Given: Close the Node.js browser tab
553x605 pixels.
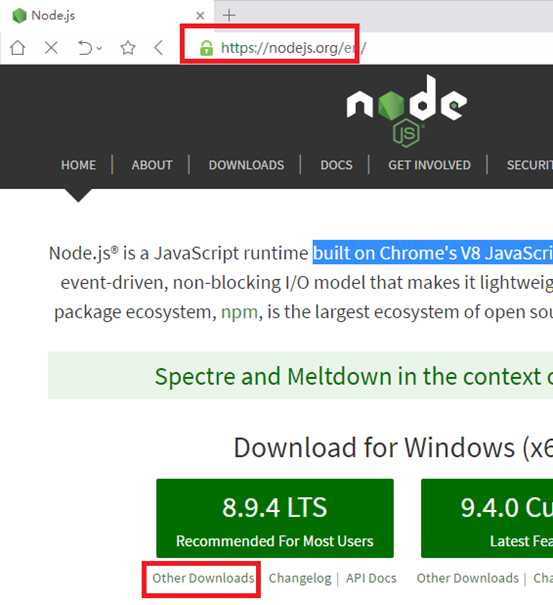Looking at the screenshot, I should pyautogui.click(x=200, y=16).
